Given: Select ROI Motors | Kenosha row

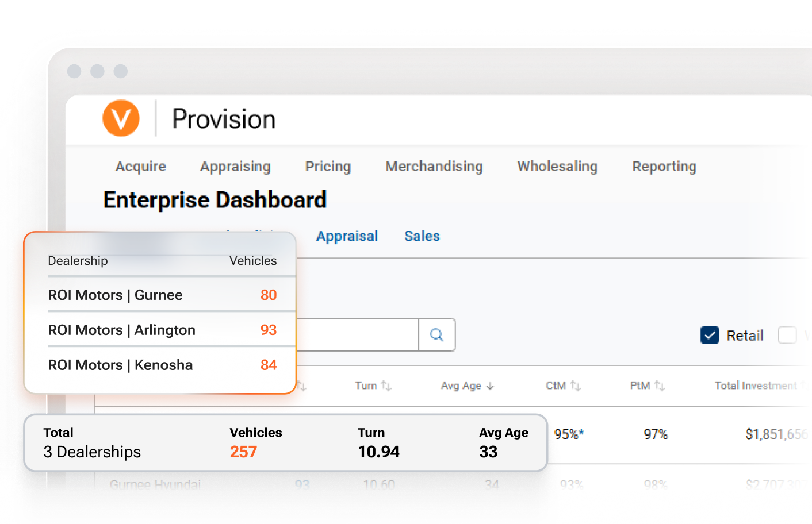Looking at the screenshot, I should click(x=162, y=365).
